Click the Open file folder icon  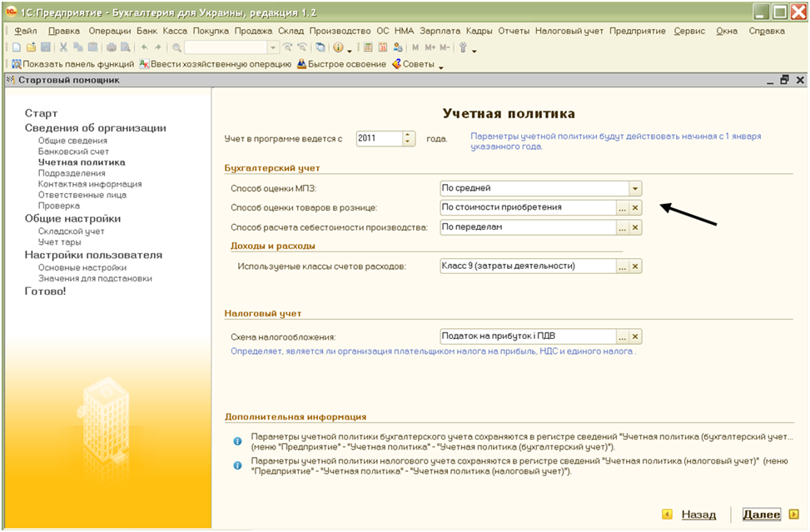click(x=31, y=47)
